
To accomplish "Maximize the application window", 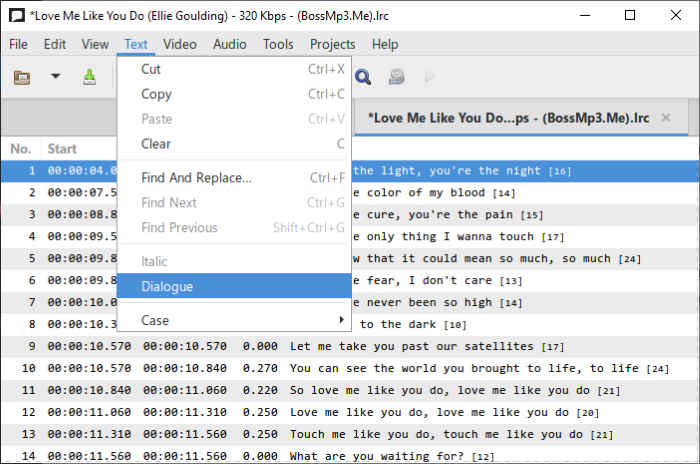I will (629, 16).
